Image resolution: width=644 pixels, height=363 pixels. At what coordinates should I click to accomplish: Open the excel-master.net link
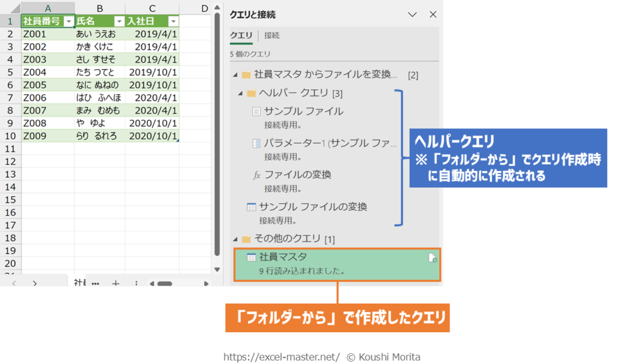pos(281,357)
